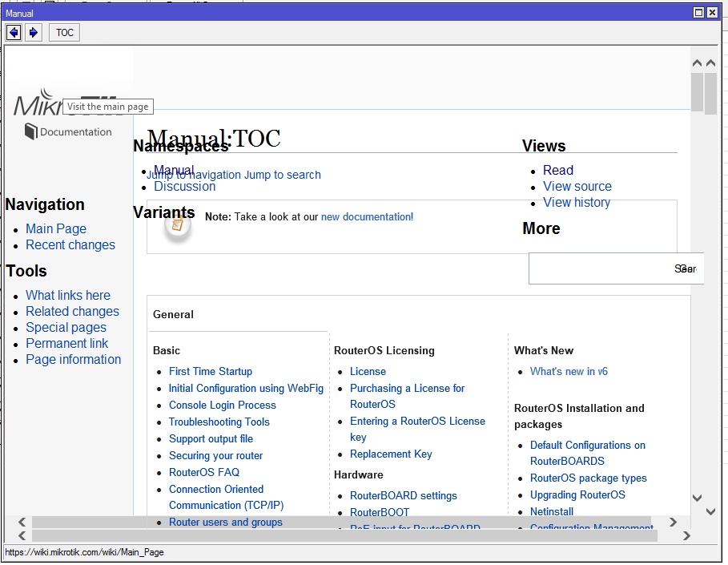Image resolution: width=728 pixels, height=565 pixels.
Task: Select the Discussion namespace tab
Action: click(x=185, y=186)
